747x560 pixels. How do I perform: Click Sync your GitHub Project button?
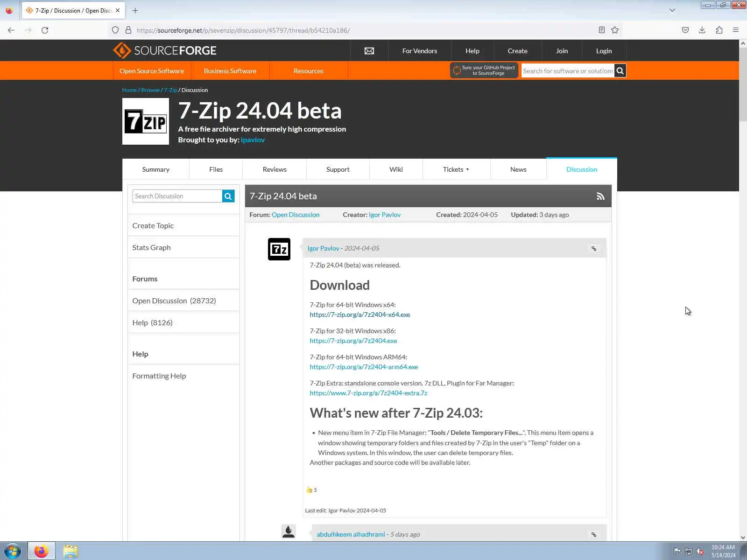coord(484,70)
